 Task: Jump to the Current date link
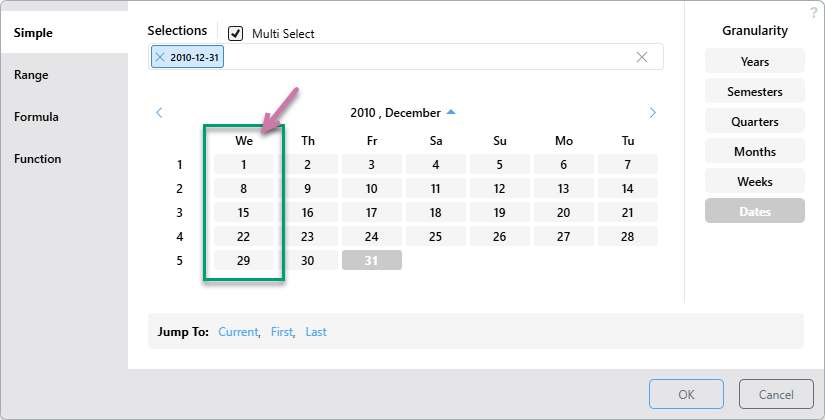click(x=238, y=332)
